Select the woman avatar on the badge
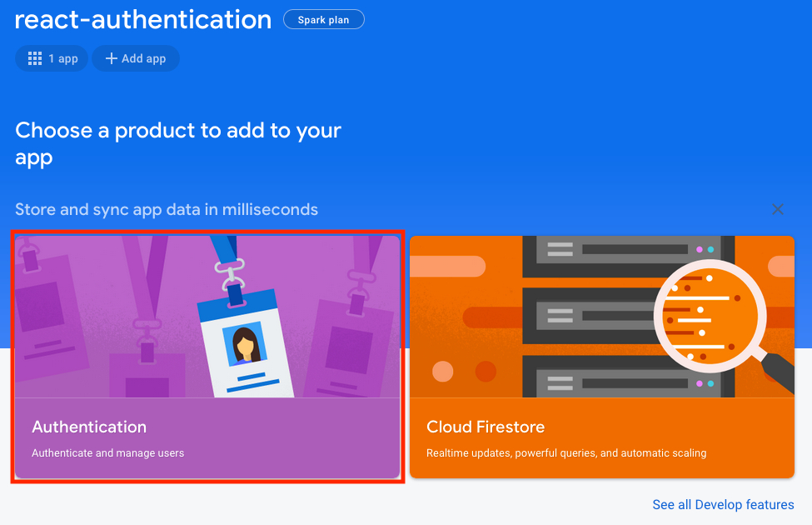The height and width of the screenshot is (525, 812). (x=245, y=343)
